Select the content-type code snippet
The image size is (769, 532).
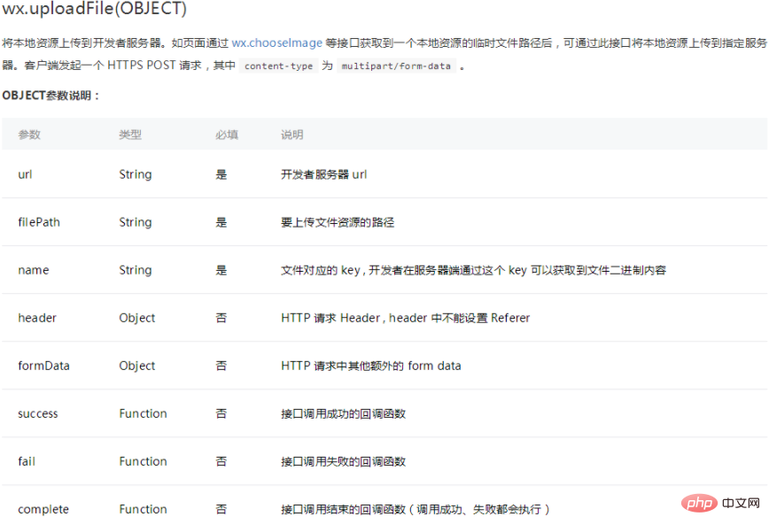[278, 66]
